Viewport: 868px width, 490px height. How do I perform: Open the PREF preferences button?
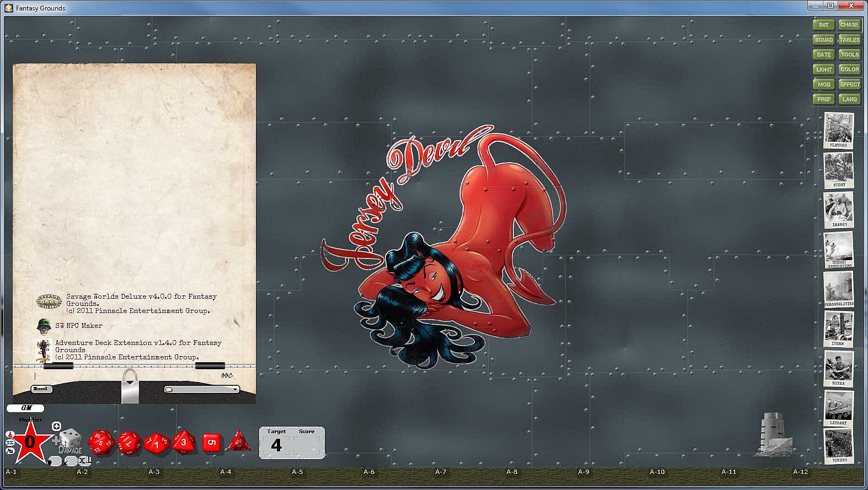tap(823, 99)
